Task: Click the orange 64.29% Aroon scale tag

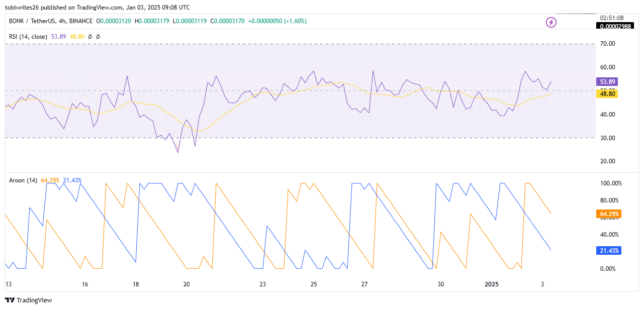Action: click(x=608, y=214)
